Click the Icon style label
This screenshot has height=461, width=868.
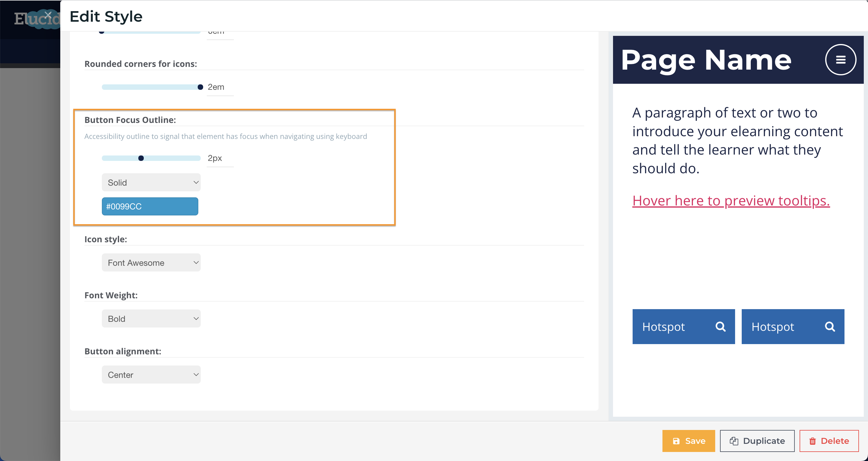[105, 239]
